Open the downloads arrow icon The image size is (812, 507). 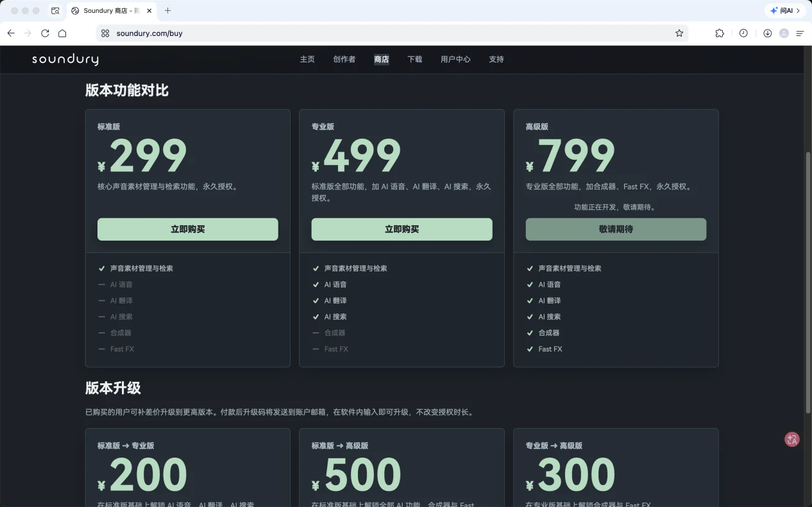click(x=767, y=33)
